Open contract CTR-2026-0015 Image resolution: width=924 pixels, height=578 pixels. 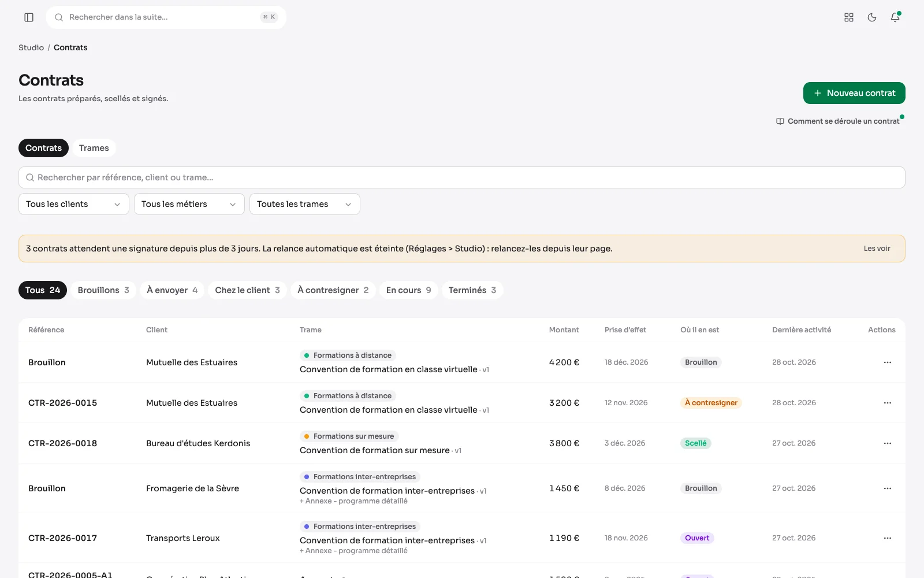pyautogui.click(x=62, y=403)
